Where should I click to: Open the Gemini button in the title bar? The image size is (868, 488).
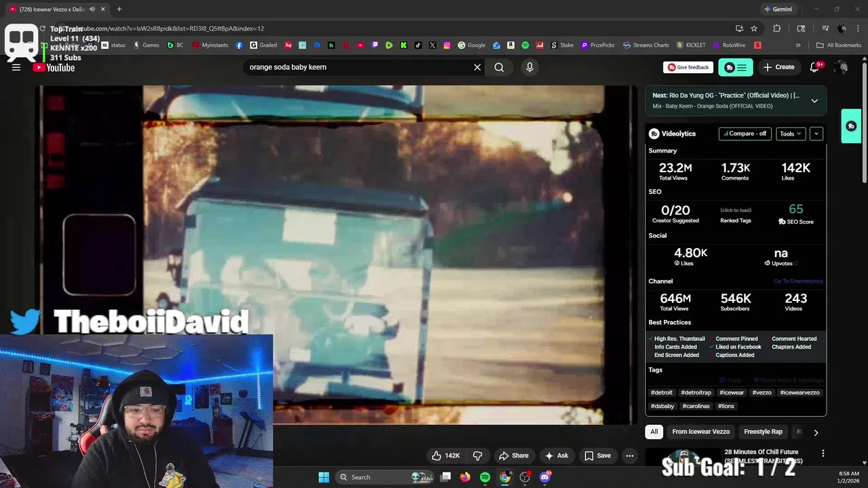point(777,9)
